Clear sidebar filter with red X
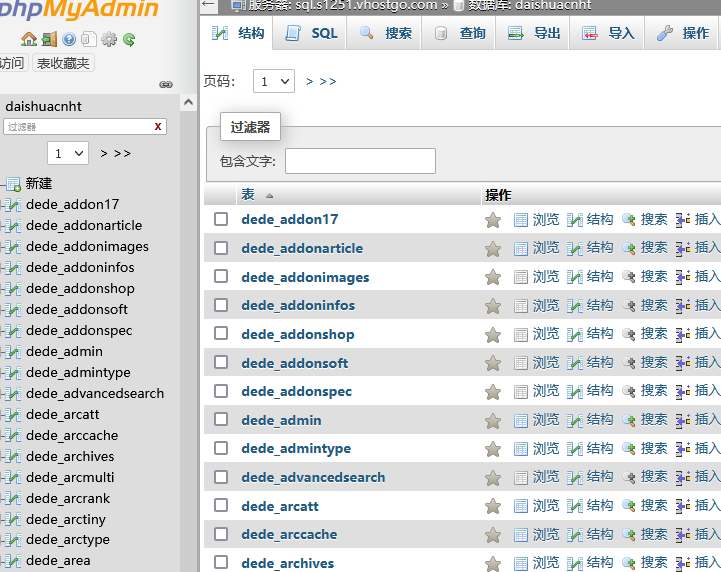This screenshot has height=572, width=721. [x=158, y=127]
